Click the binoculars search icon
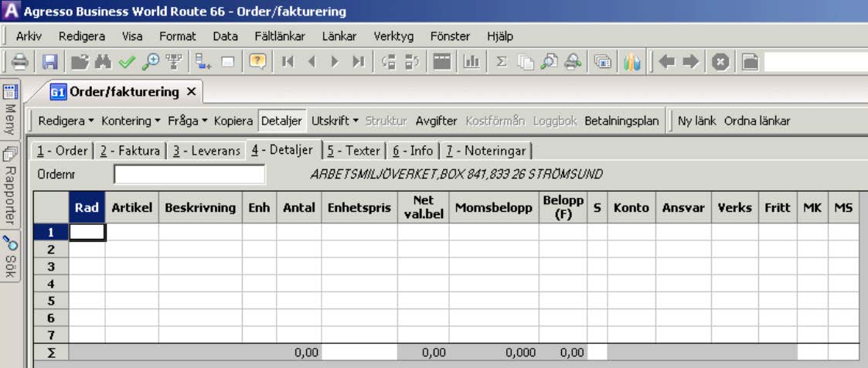 tap(103, 61)
